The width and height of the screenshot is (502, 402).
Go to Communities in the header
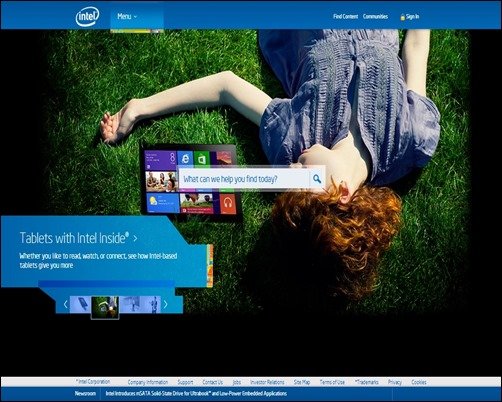pyautogui.click(x=375, y=16)
